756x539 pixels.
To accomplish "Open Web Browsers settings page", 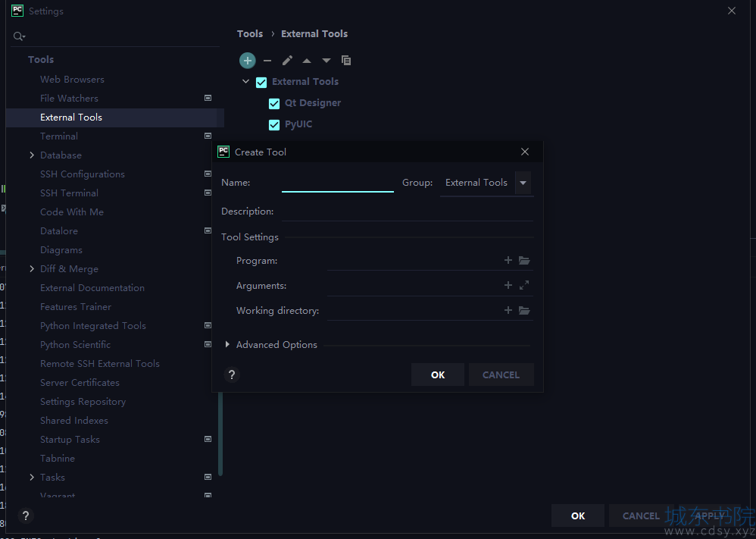I will click(x=72, y=79).
